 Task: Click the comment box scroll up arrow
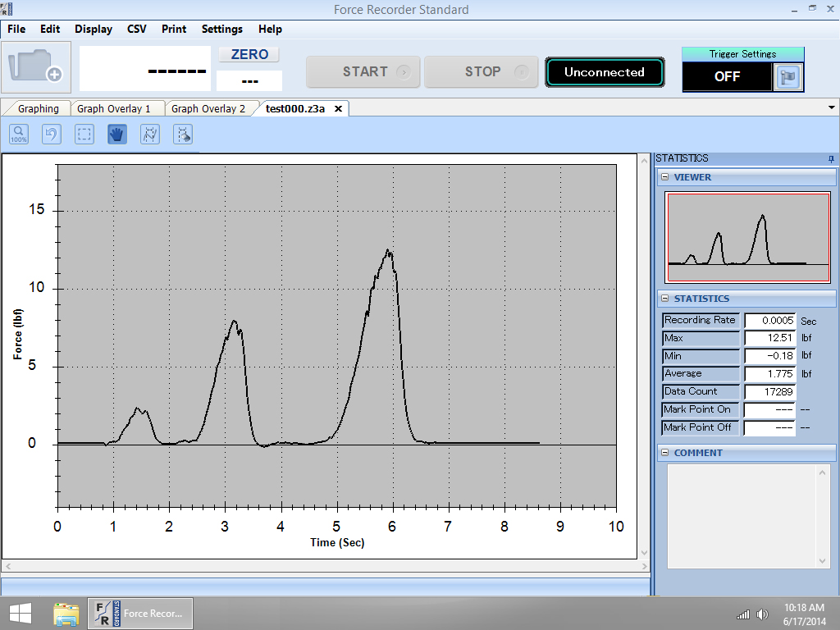(822, 472)
